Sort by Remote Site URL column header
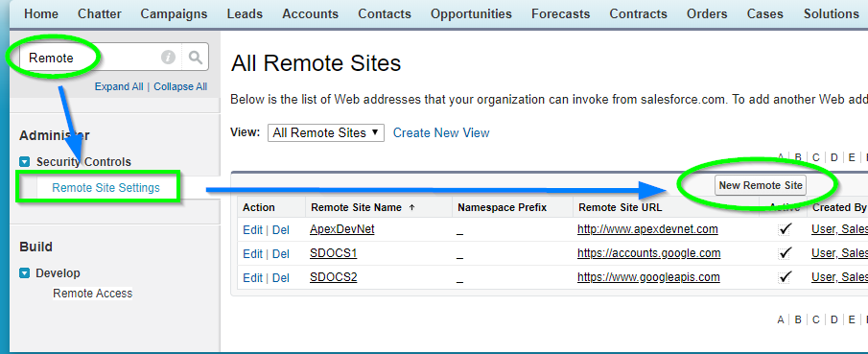 pos(620,208)
